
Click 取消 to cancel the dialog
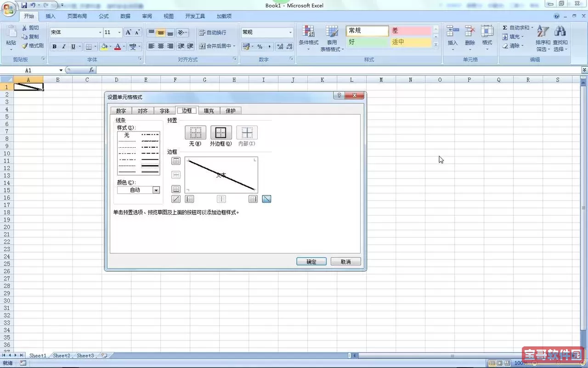[x=345, y=261]
